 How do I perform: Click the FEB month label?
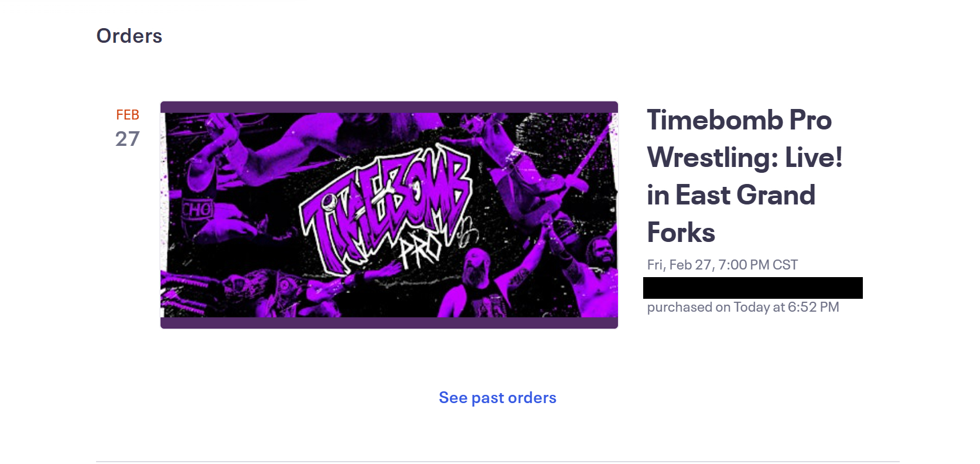pos(128,115)
